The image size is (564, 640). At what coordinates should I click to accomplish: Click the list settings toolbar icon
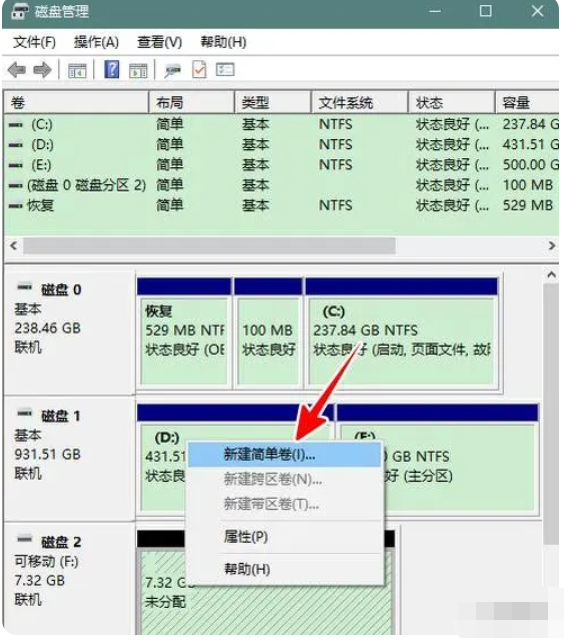pos(225,70)
